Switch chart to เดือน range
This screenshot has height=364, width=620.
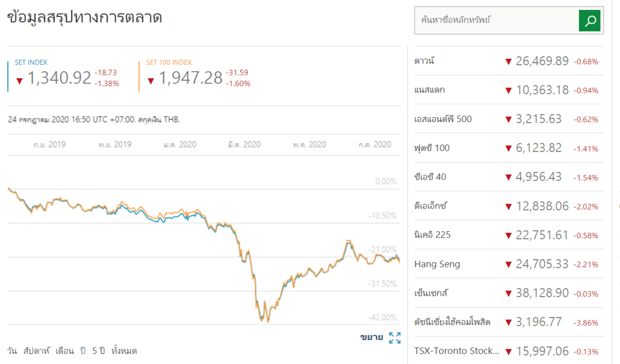pyautogui.click(x=64, y=351)
